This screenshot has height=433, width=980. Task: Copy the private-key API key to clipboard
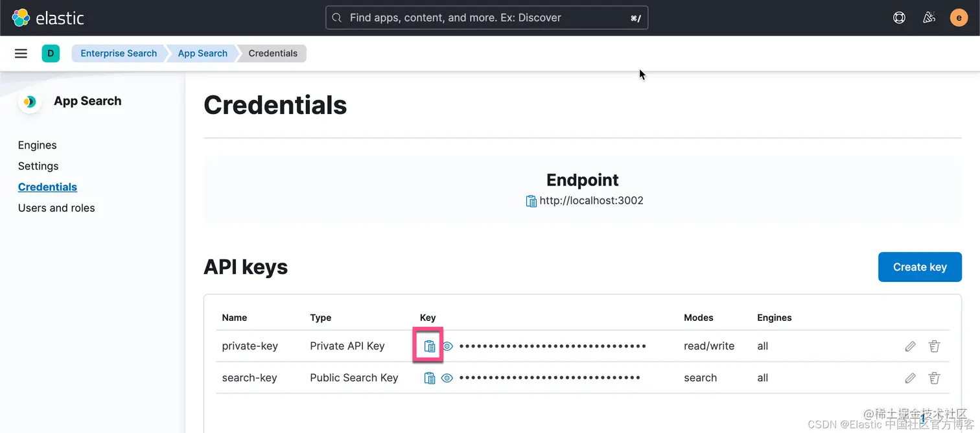pos(429,346)
